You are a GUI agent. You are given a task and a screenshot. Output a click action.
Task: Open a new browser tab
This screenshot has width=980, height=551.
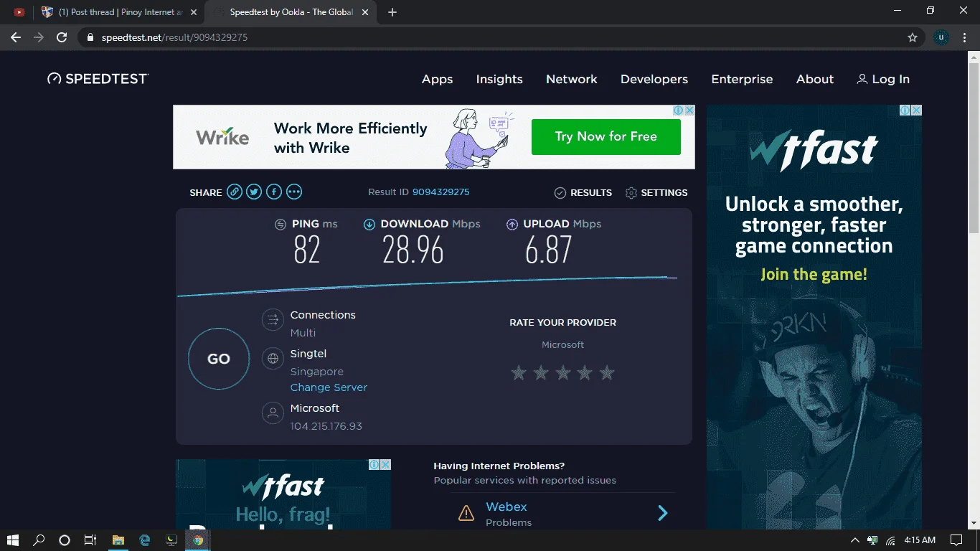392,12
